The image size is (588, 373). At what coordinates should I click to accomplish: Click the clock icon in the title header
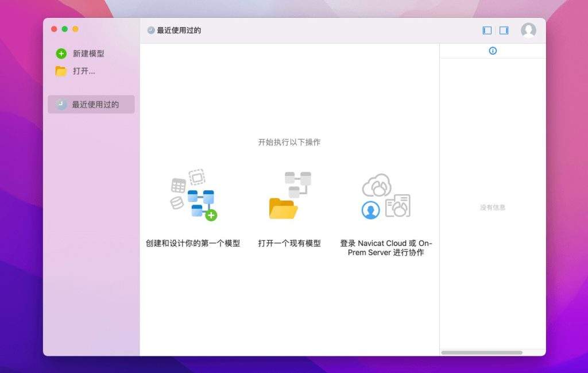point(151,30)
